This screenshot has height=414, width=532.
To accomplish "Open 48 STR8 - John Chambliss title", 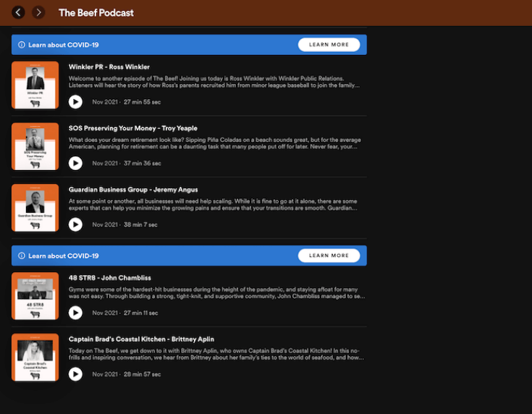I will tap(109, 278).
